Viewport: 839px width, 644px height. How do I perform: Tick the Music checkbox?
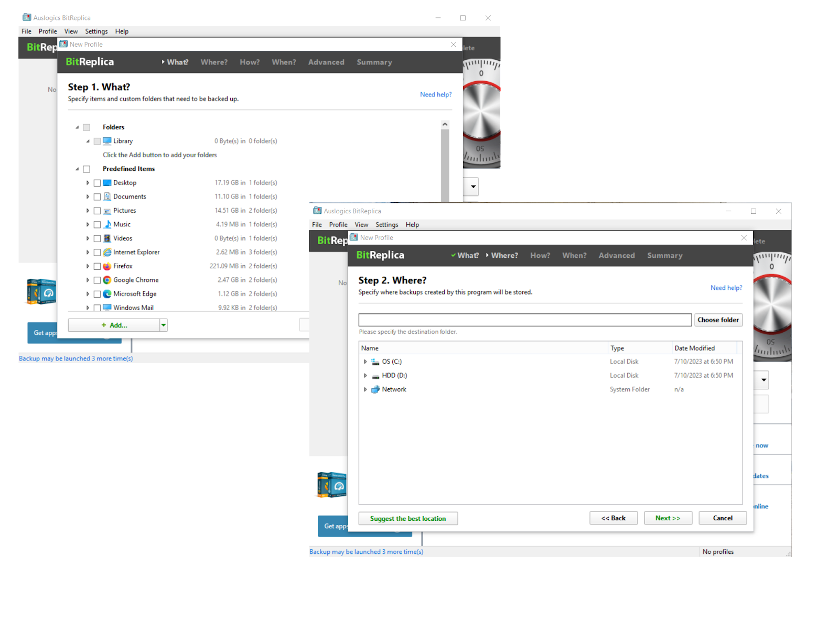[97, 224]
